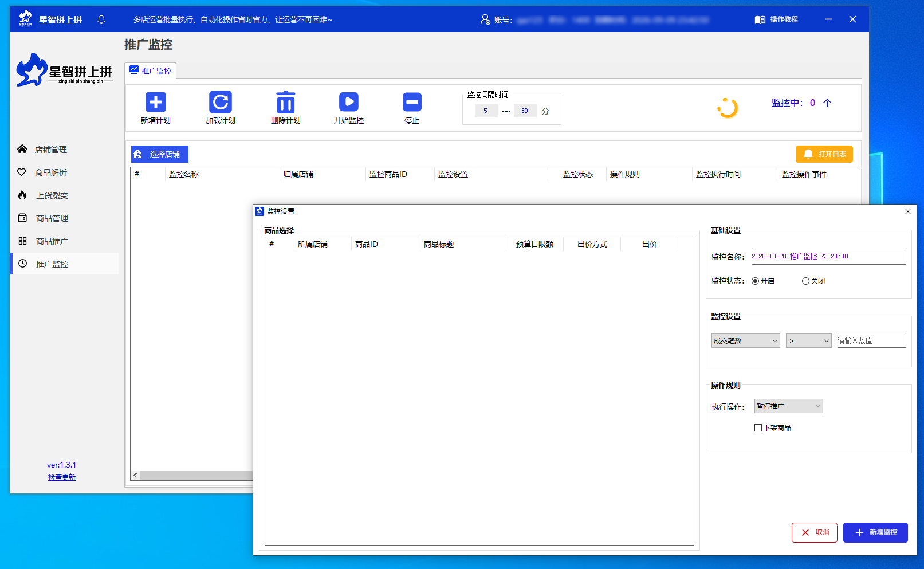Click the 请输入数值 value input field
This screenshot has width=924, height=569.
point(871,341)
